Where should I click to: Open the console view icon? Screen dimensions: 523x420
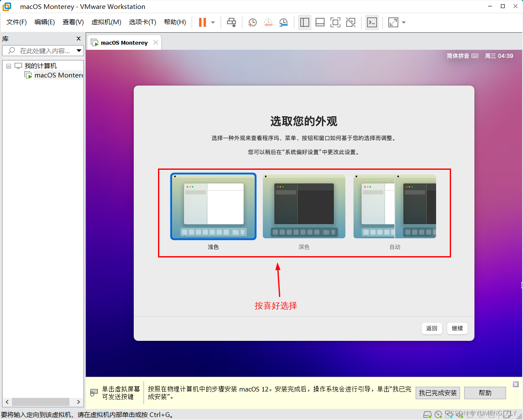(372, 23)
